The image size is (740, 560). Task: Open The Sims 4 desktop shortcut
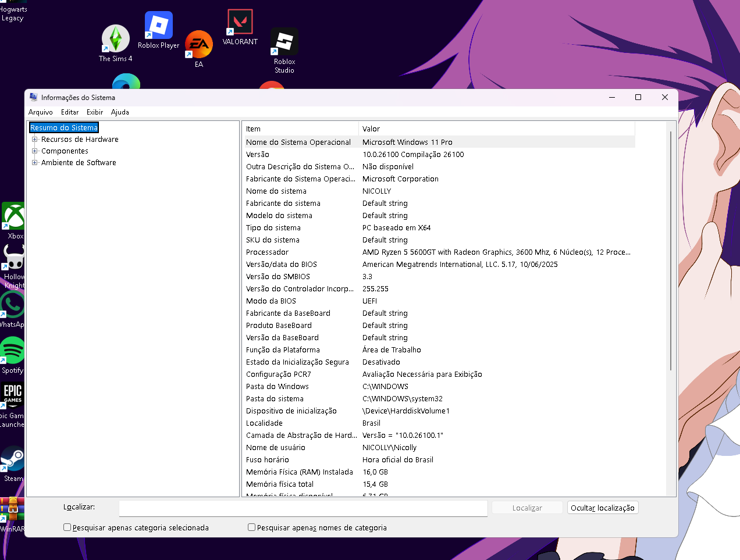(x=116, y=40)
